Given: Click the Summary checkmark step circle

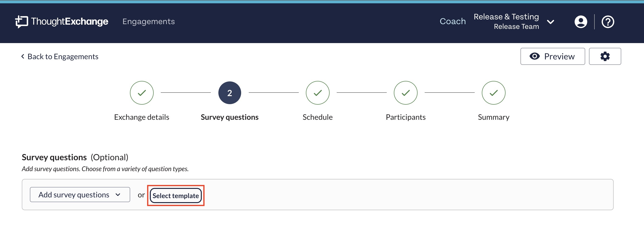Looking at the screenshot, I should (x=493, y=93).
